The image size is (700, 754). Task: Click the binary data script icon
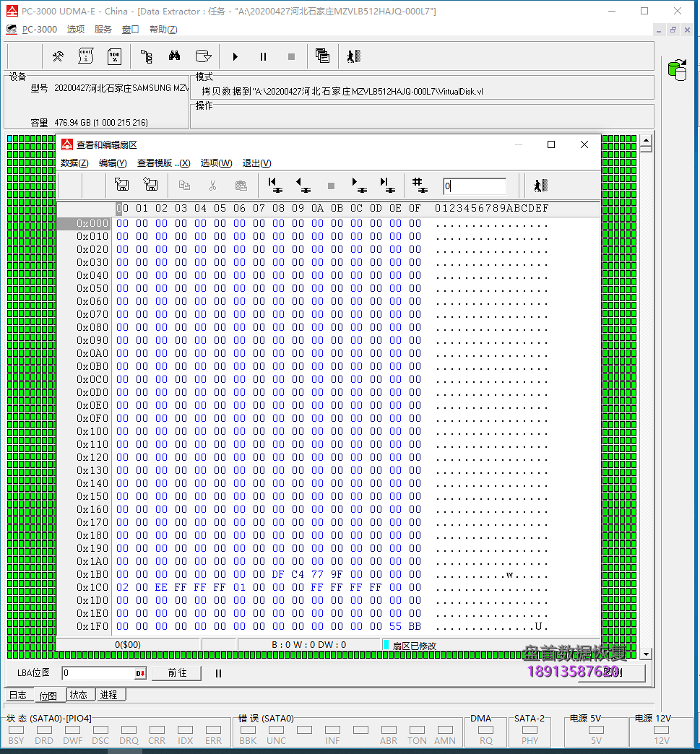click(x=86, y=56)
